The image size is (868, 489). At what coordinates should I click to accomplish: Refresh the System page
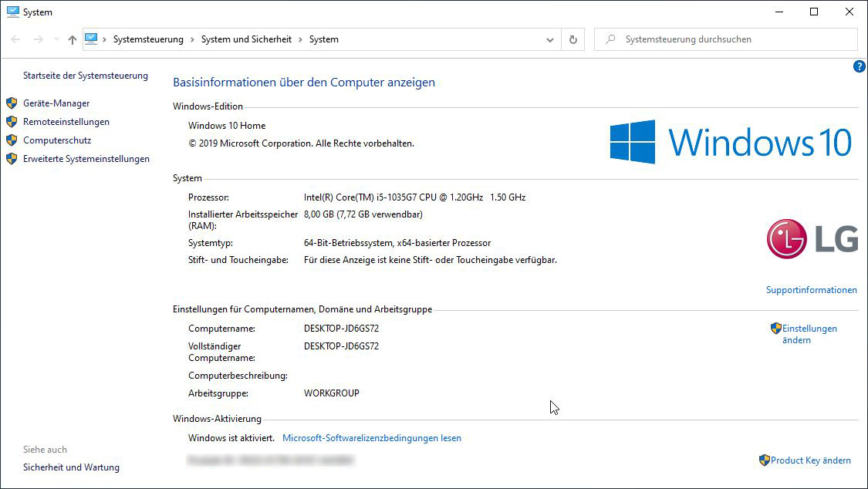[x=573, y=39]
